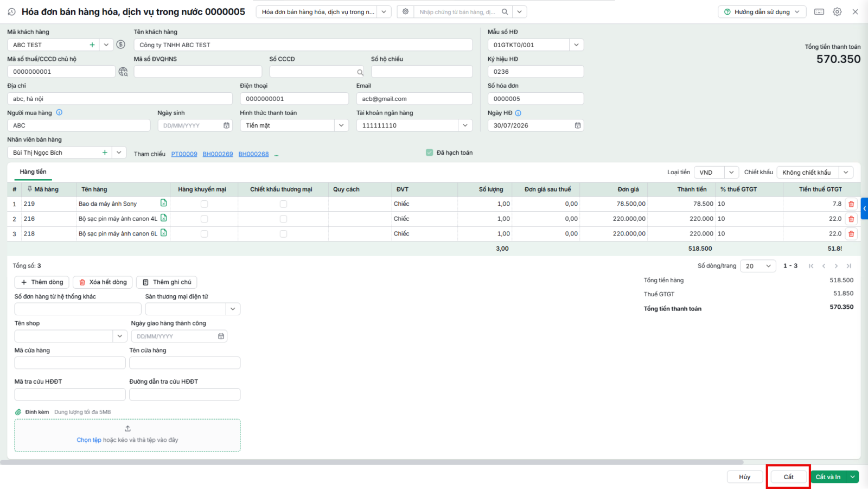Toggle Chiết khấu thương mại for row 218
The height and width of the screenshot is (489, 868).
(x=283, y=234)
